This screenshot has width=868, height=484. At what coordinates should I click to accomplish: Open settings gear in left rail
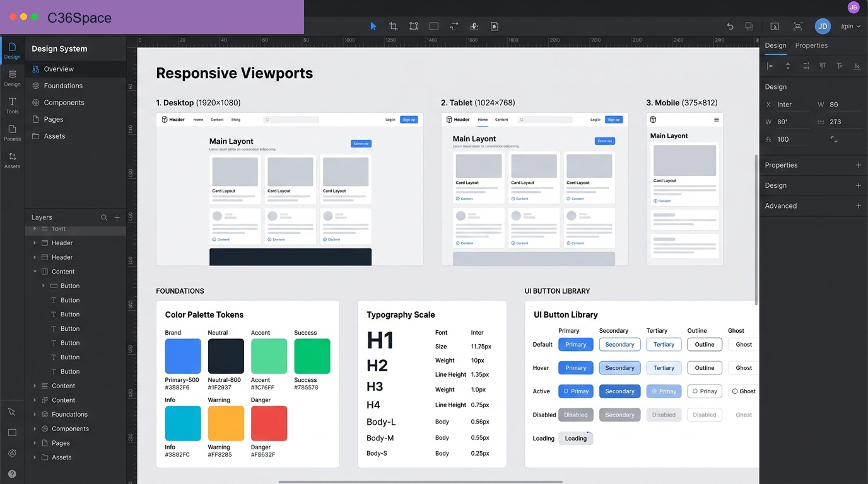click(x=12, y=453)
